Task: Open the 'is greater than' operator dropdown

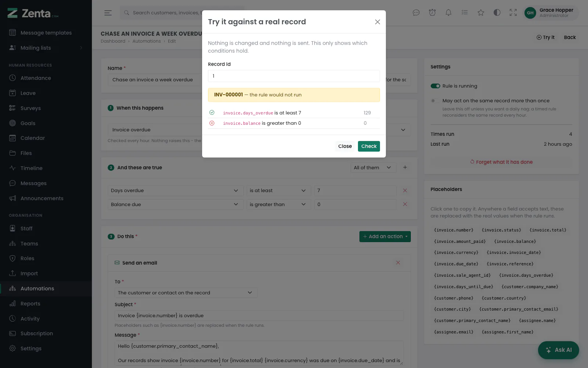Action: tap(279, 205)
